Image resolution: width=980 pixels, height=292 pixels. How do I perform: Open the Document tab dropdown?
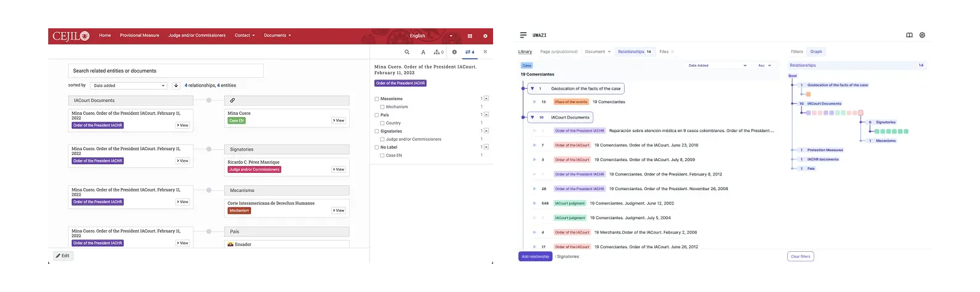point(598,52)
